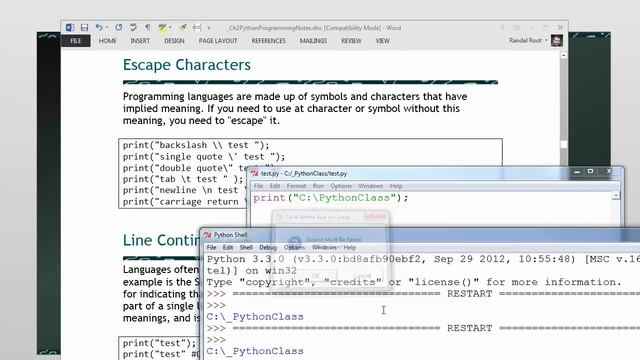The height and width of the screenshot is (360, 640).
Task: Click the Escape Characters heading
Action: tap(187, 65)
